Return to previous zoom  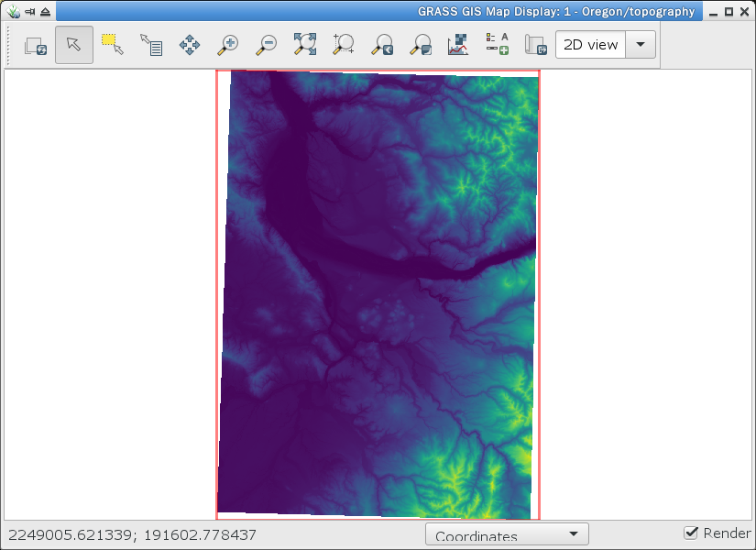[x=382, y=45]
